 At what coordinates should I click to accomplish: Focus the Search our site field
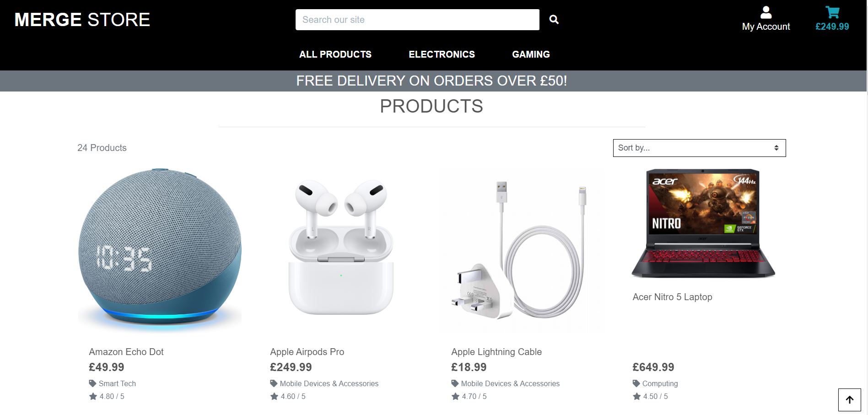417,20
